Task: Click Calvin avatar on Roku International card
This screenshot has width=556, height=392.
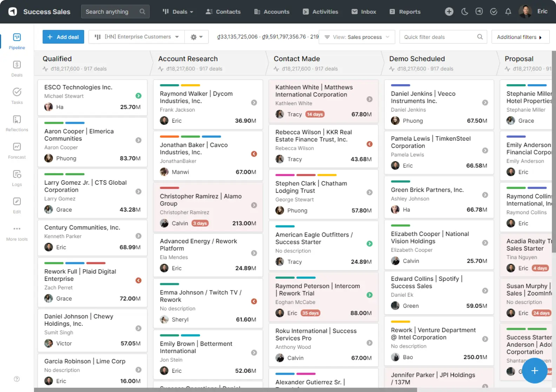Action: [x=279, y=358]
